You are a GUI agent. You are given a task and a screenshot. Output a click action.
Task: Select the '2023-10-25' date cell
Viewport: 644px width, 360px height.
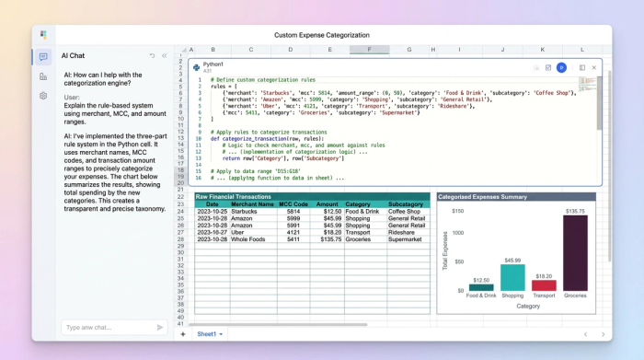pyautogui.click(x=213, y=212)
